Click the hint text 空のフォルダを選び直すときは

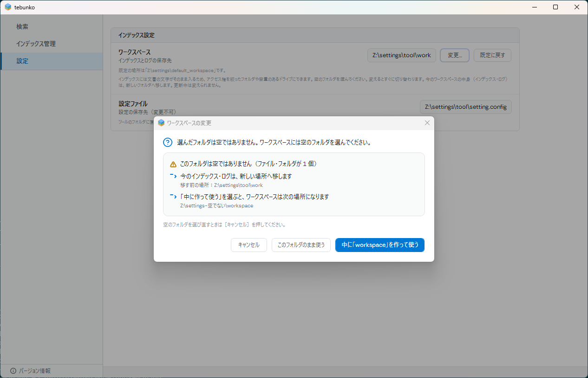pos(224,225)
